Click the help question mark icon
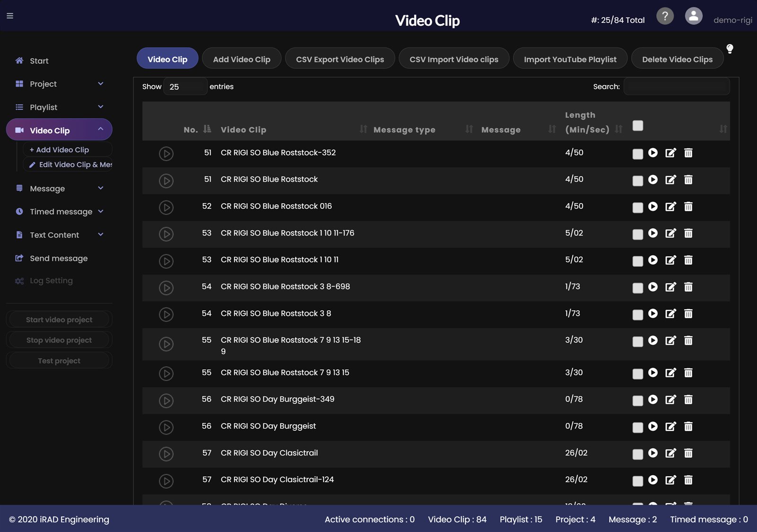This screenshot has width=757, height=532. pos(665,16)
